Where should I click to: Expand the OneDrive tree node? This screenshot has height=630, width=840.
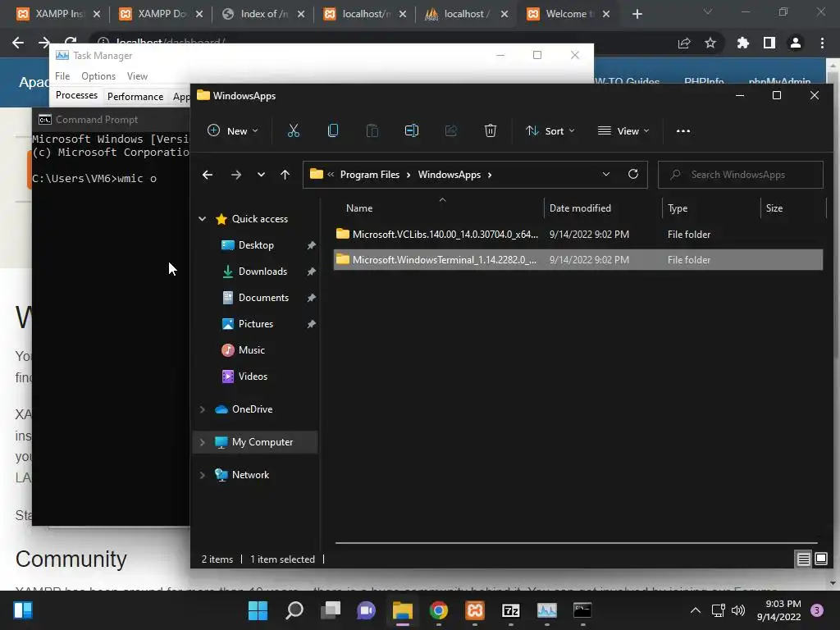tap(202, 409)
